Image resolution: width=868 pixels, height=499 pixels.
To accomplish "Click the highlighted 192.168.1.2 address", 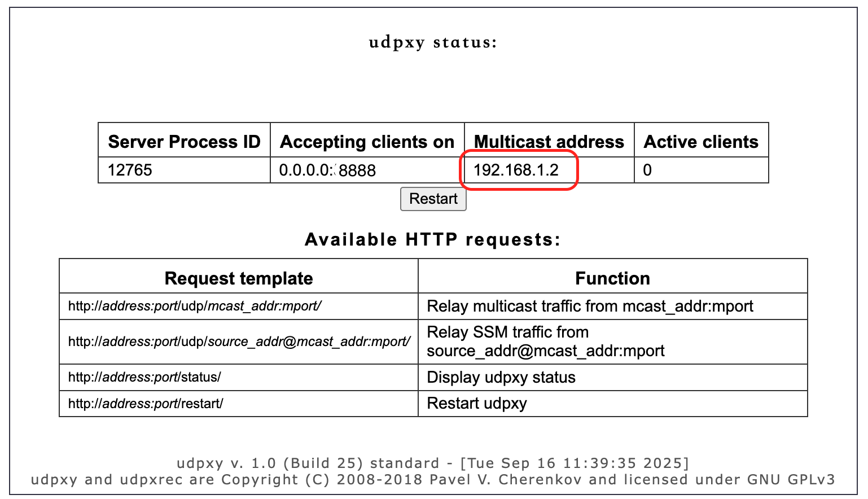I will [516, 170].
